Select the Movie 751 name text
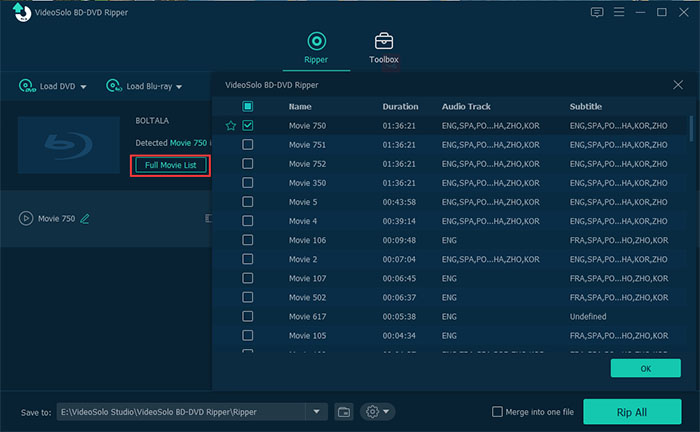This screenshot has height=432, width=700. 307,145
